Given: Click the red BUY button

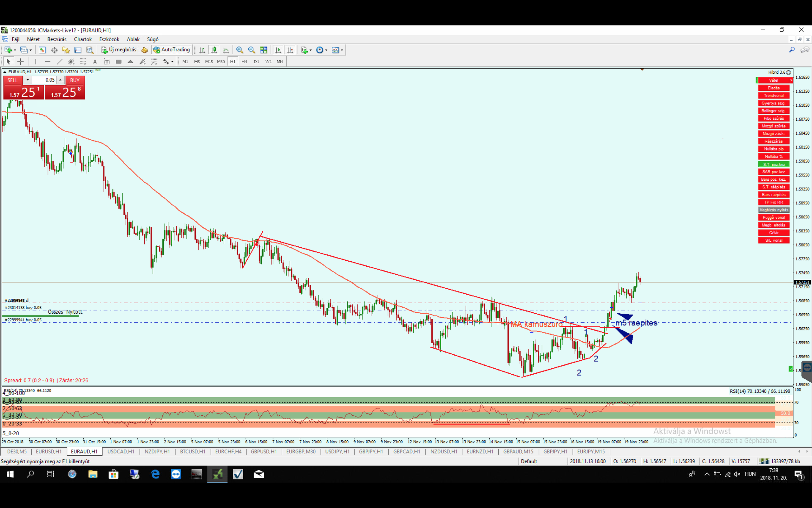Looking at the screenshot, I should 75,80.
